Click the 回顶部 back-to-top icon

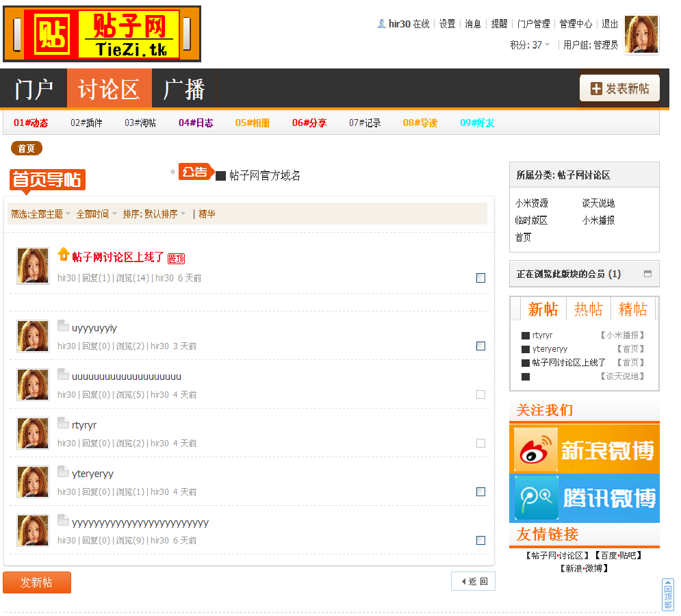click(x=668, y=595)
